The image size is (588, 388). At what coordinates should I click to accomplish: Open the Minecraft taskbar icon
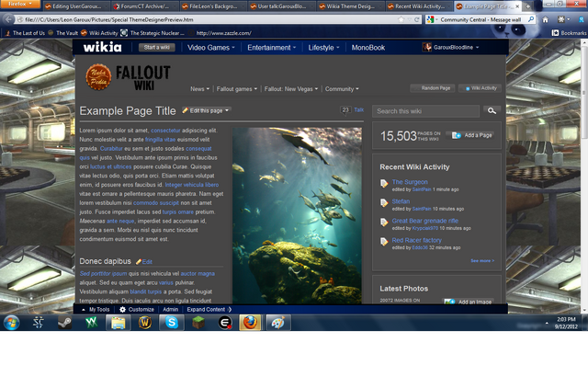coord(198,323)
